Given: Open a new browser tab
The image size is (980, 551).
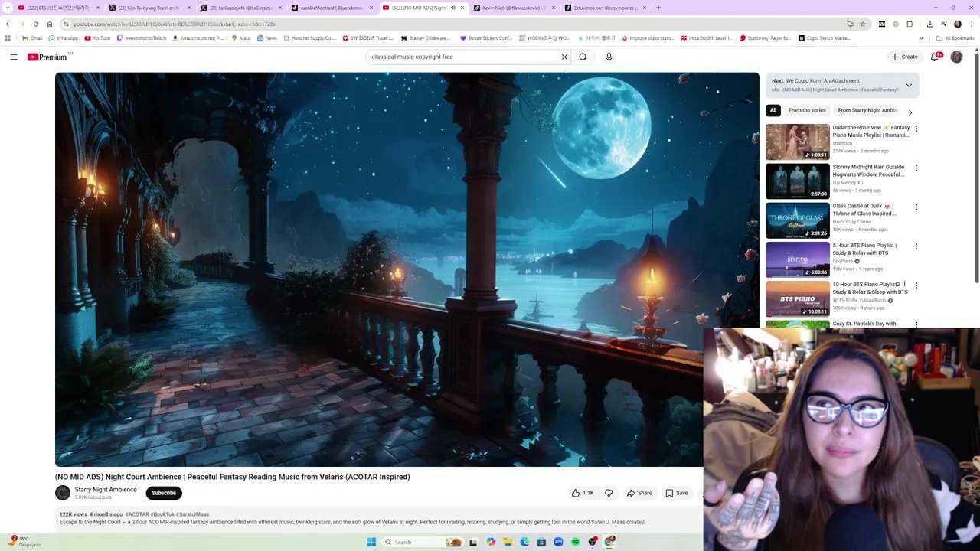Looking at the screenshot, I should pos(658,8).
